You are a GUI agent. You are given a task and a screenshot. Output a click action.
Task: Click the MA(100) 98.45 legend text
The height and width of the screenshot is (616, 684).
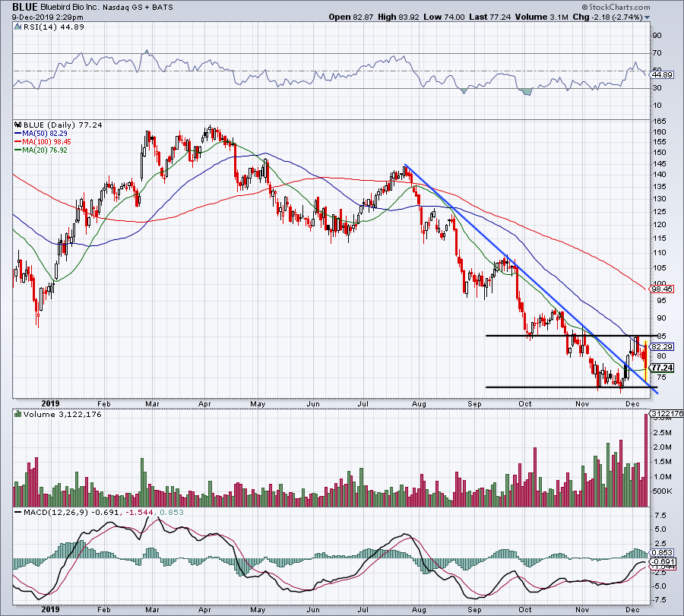(x=46, y=142)
